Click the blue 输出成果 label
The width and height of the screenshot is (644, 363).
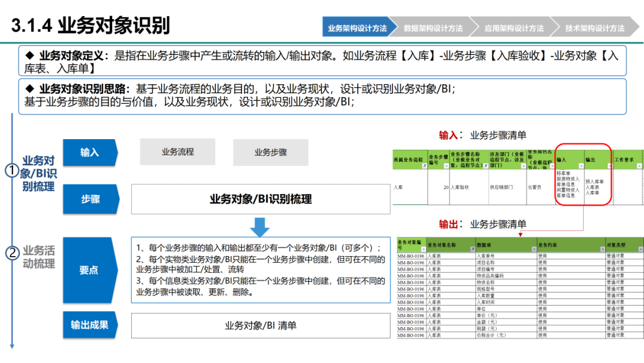pos(90,325)
